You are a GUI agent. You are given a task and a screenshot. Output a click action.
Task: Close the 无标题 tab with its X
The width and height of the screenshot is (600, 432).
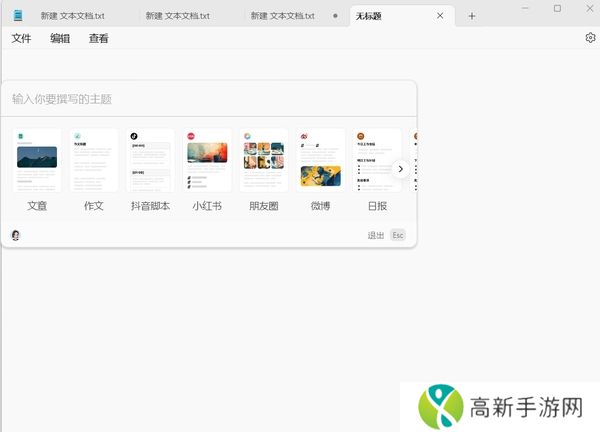coord(440,16)
